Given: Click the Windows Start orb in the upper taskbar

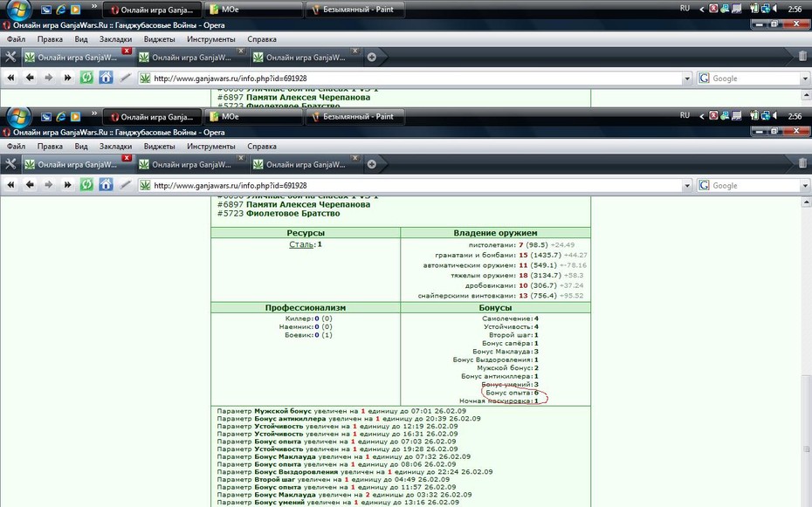Looking at the screenshot, I should point(19,10).
